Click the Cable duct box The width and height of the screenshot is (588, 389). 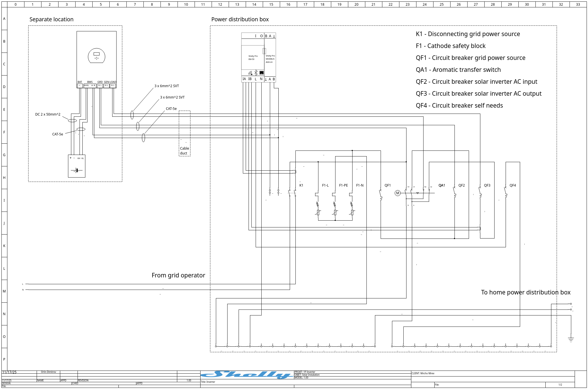coord(184,150)
